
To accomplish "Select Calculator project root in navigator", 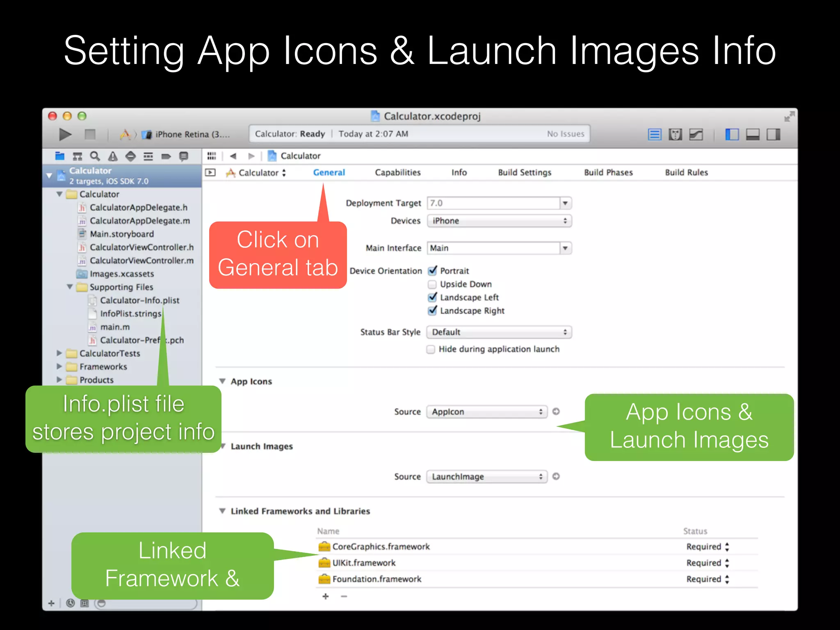I will tap(122, 176).
